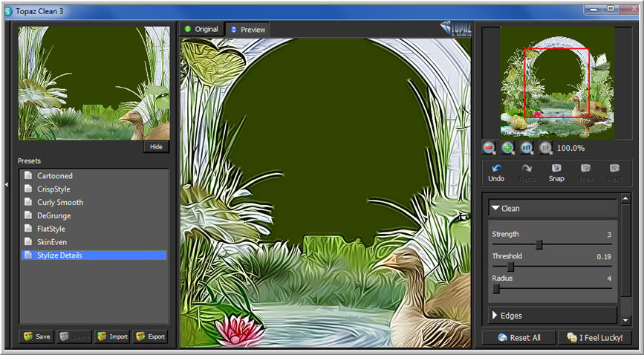Click the highlighted Stylize Details preset
The image size is (644, 355).
[x=94, y=255]
